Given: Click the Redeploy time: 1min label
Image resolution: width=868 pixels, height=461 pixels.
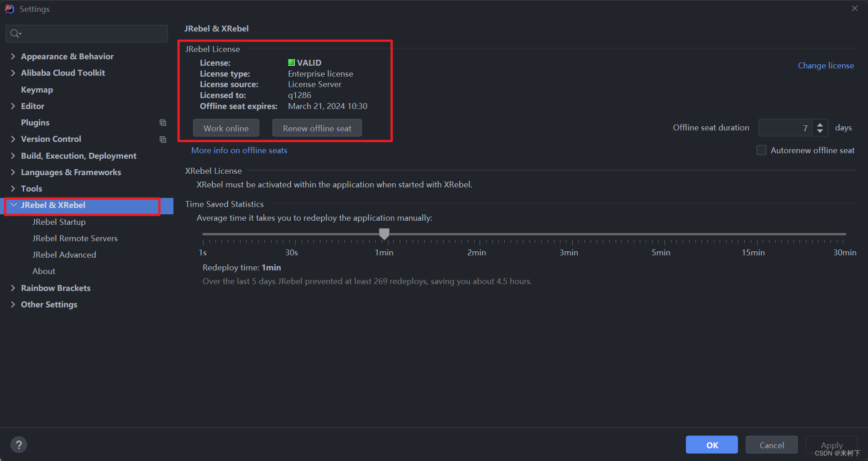Looking at the screenshot, I should coord(241,268).
